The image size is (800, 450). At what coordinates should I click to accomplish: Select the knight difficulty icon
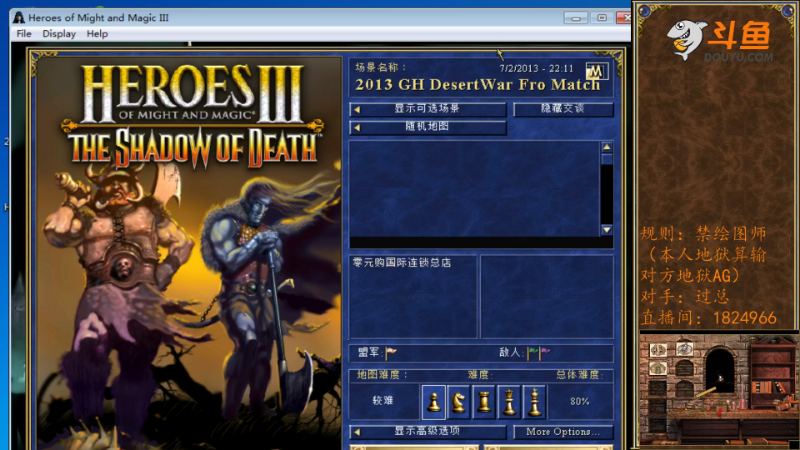pos(459,402)
